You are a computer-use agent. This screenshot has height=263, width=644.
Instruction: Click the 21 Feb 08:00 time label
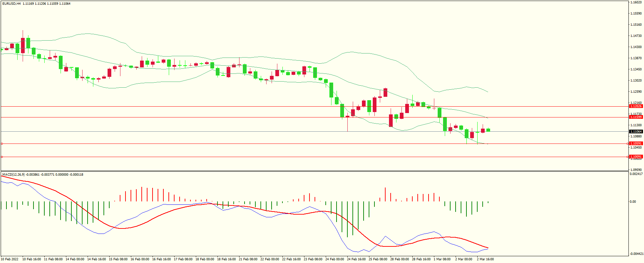click(248, 259)
